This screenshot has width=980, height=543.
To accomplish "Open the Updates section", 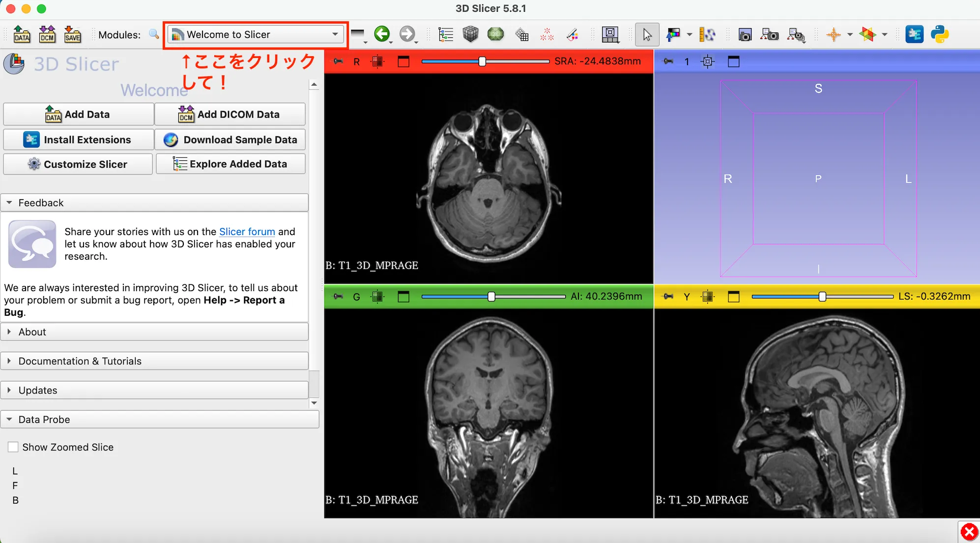I will (x=37, y=390).
